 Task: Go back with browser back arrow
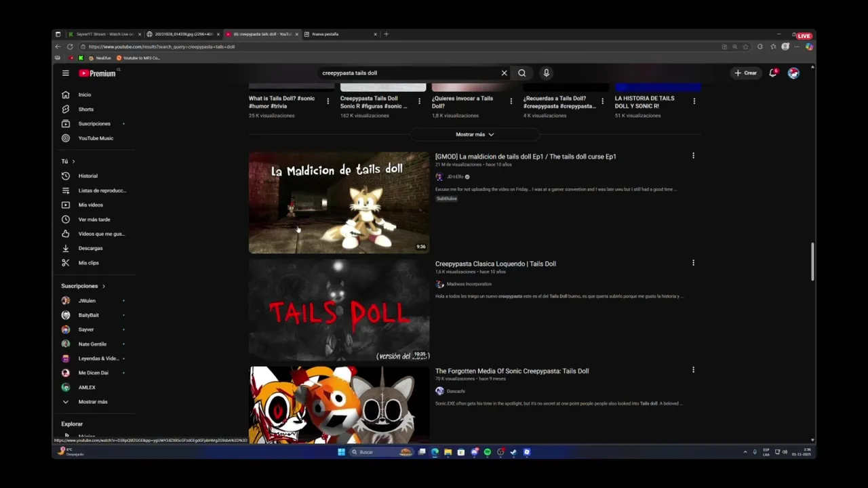tap(58, 47)
